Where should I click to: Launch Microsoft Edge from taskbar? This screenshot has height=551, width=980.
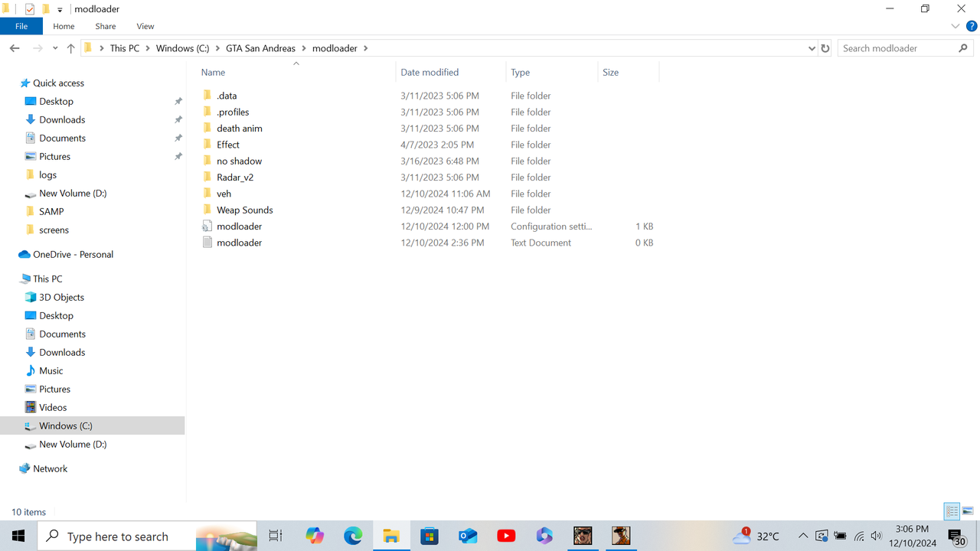[x=353, y=536]
